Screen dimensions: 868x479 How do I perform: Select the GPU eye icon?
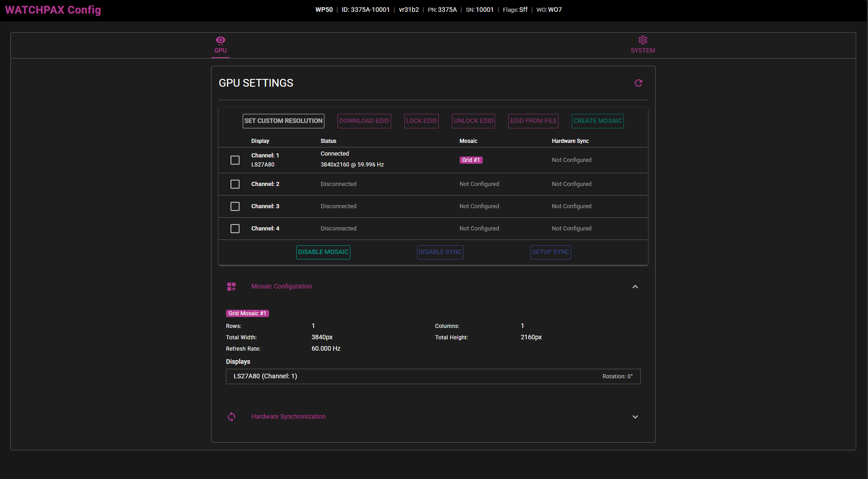(x=220, y=40)
